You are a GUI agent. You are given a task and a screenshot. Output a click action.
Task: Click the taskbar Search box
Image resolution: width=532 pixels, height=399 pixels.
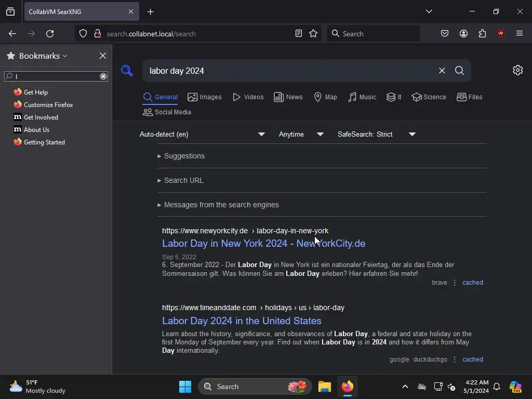tap(255, 387)
